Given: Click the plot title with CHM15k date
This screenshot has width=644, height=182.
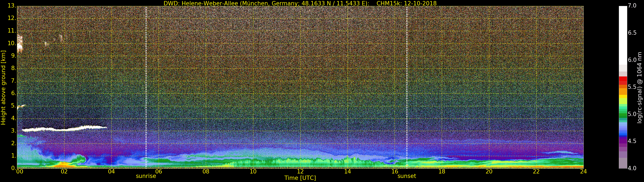Looking at the screenshot, I should 300,3.
